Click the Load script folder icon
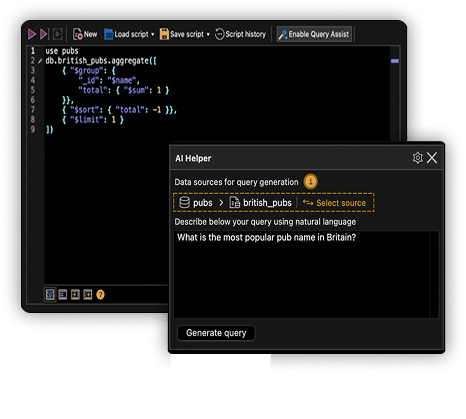This screenshot has width=466, height=419. (109, 34)
